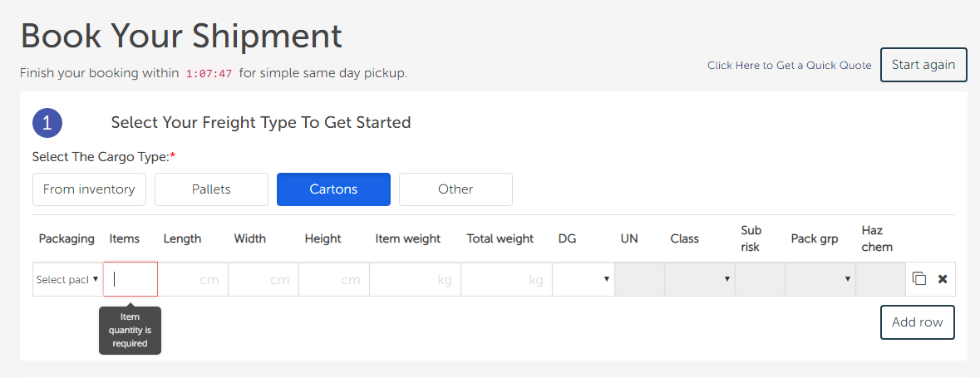Screen dimensions: 980x378
Task: Click the Width input field
Action: pos(263,280)
